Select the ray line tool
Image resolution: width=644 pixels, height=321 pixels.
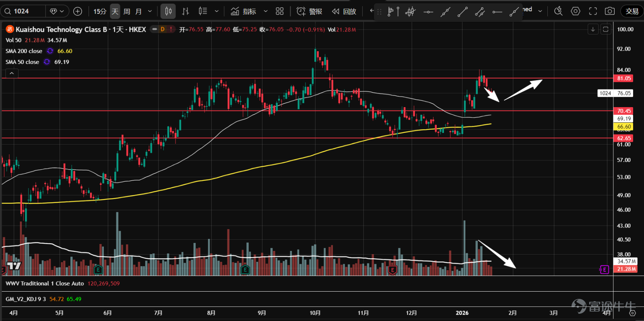[x=514, y=12]
